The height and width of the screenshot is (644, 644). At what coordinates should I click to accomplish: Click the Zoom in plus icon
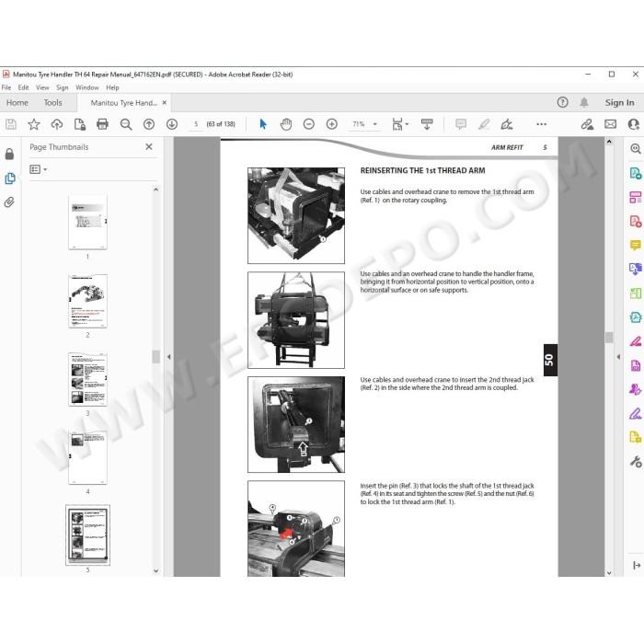coord(331,124)
